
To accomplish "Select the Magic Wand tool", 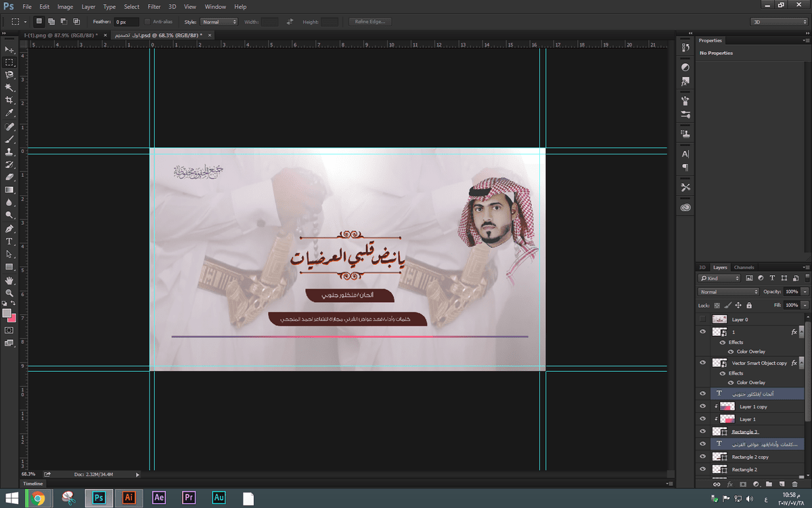I will coord(9,87).
